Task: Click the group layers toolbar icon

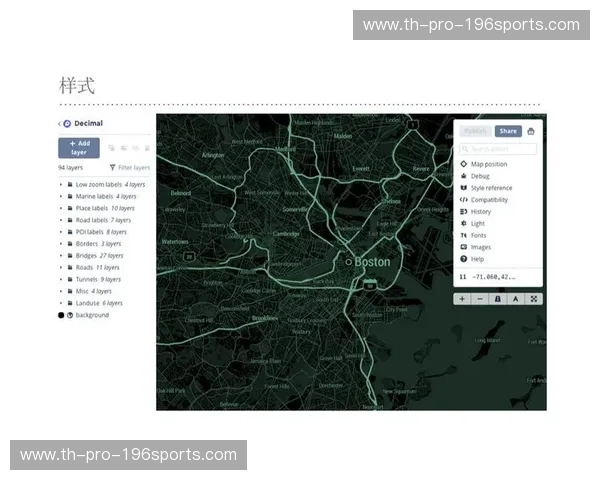Action: click(x=124, y=148)
